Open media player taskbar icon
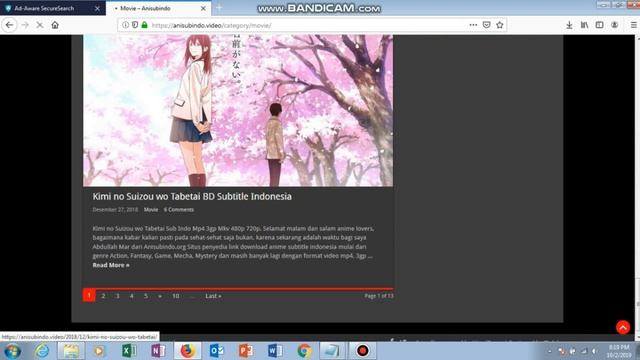 pos(98,351)
